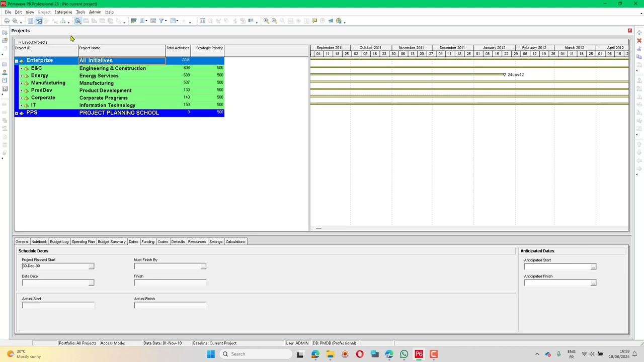Open Primavera P6 in taskbar
This screenshot has height=362, width=644.
[419, 354]
